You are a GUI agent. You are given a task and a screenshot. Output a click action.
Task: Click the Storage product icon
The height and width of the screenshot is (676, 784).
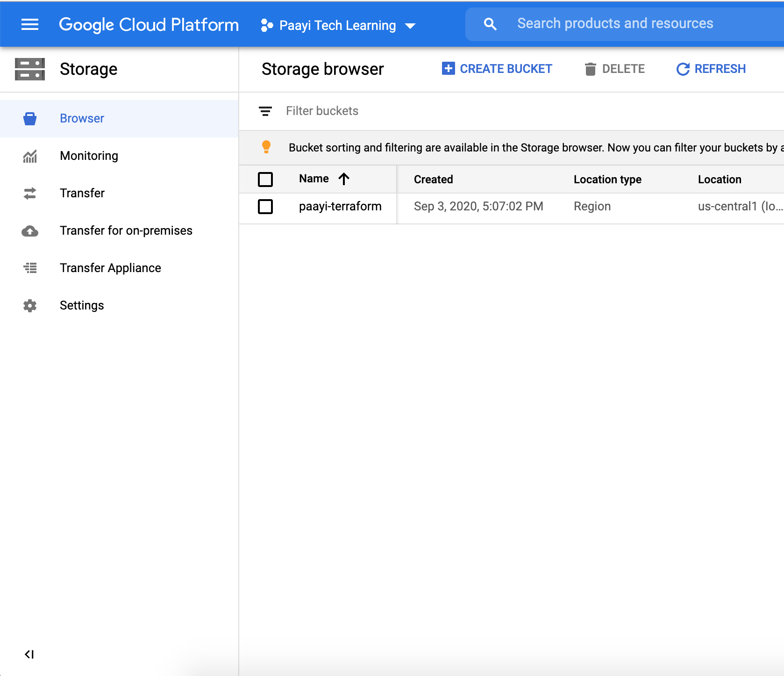pos(30,69)
